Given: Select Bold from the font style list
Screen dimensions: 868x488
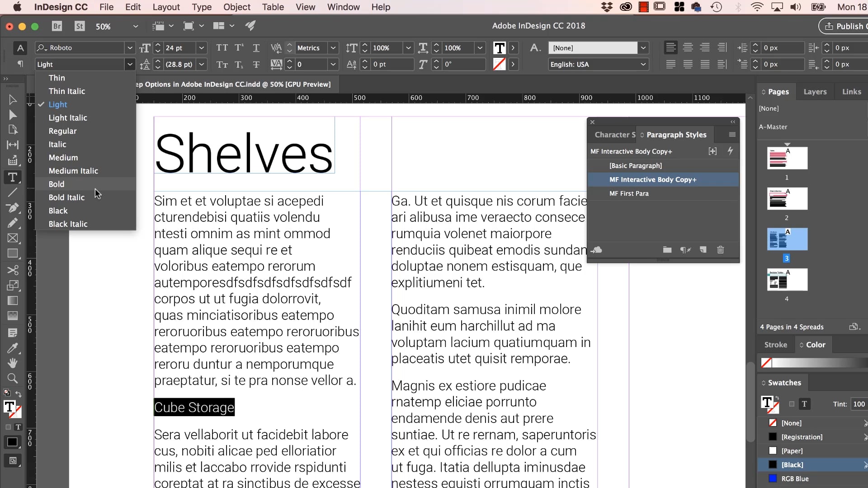Looking at the screenshot, I should (56, 184).
